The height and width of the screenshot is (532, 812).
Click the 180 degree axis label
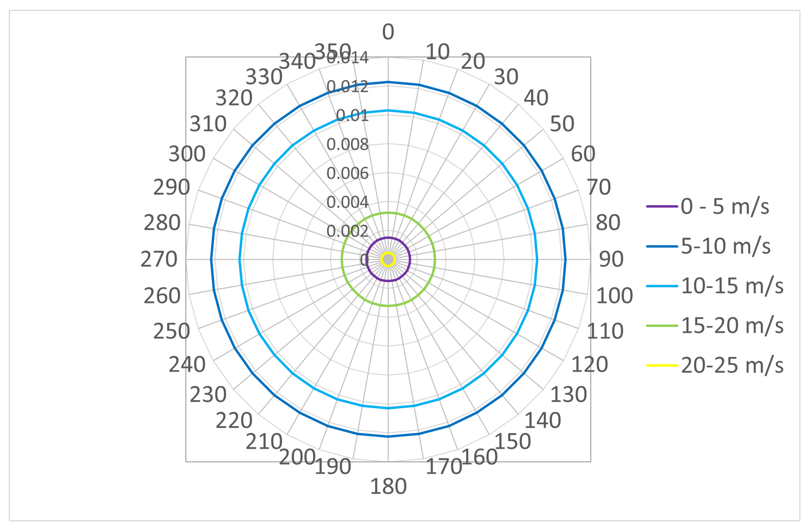388,487
